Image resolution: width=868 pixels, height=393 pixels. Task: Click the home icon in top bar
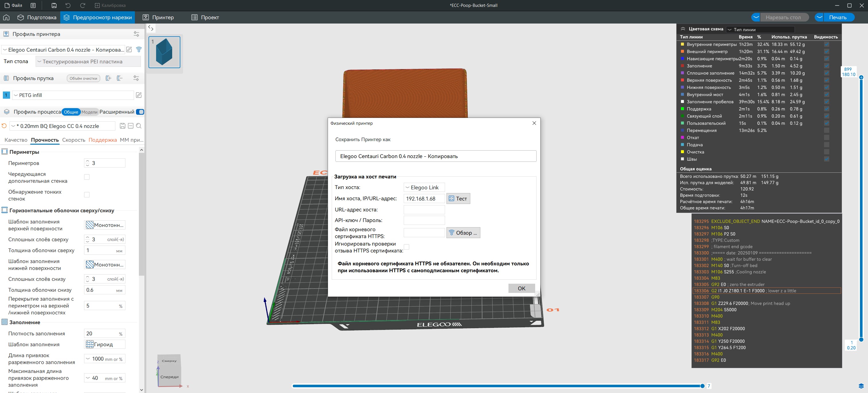coord(6,17)
